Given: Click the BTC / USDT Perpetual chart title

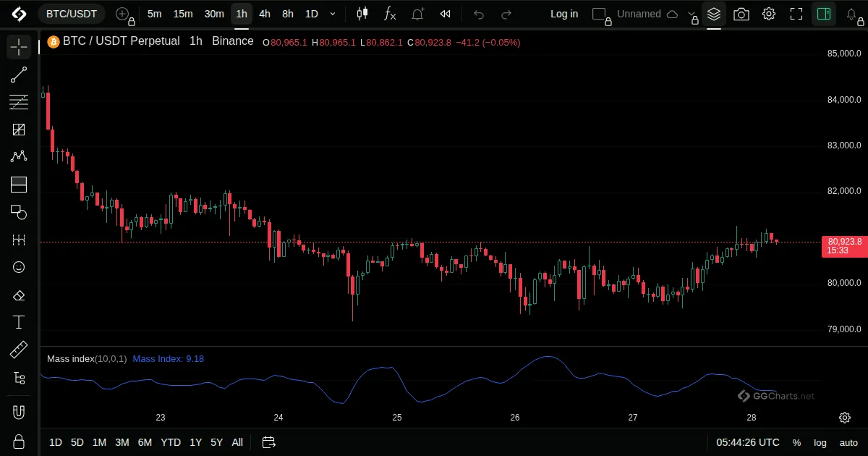Looking at the screenshot, I should 122,41.
